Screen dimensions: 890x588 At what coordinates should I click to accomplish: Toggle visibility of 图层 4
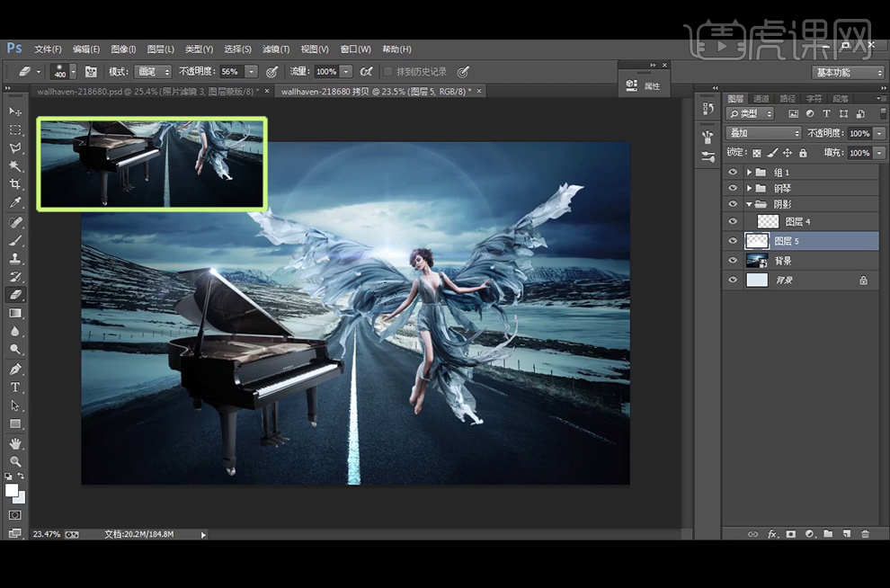pyautogui.click(x=733, y=221)
